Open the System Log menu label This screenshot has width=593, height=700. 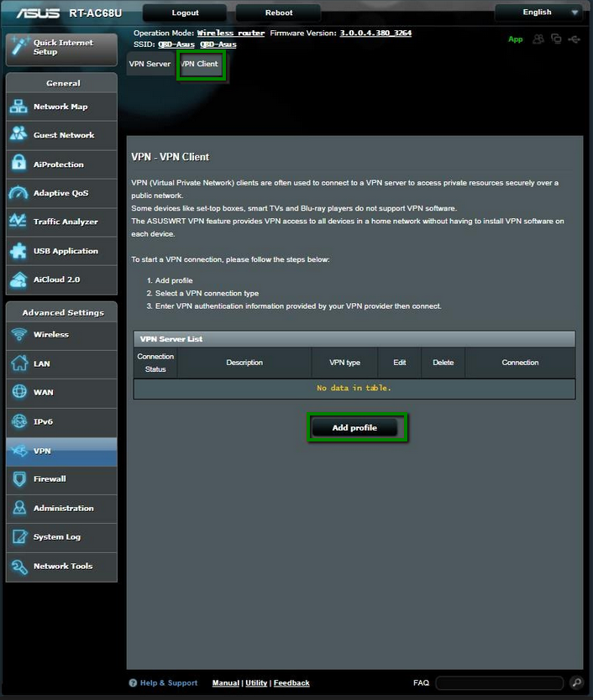57,537
